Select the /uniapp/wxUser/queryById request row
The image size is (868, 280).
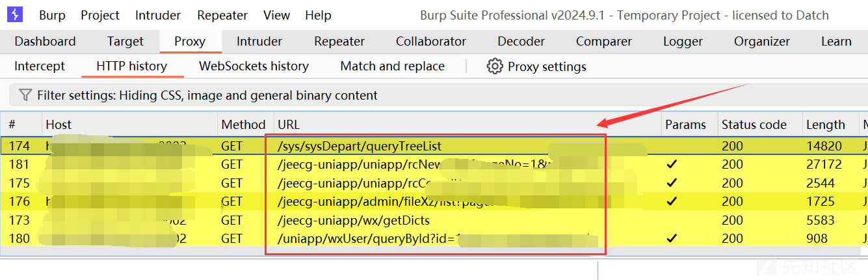tap(434, 238)
